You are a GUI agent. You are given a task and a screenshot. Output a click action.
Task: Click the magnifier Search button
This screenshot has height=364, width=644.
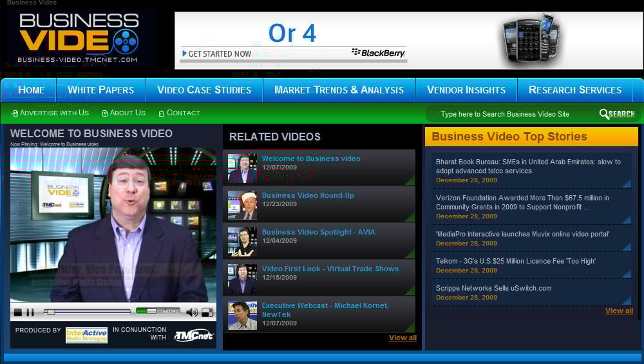pos(617,114)
